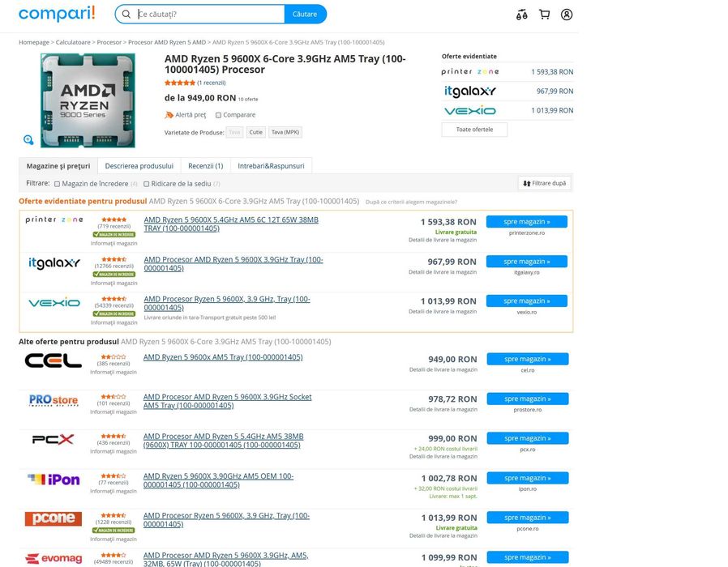This screenshot has width=728, height=567.
Task: Click spre magazin button for cel.ro
Action: pos(528,359)
